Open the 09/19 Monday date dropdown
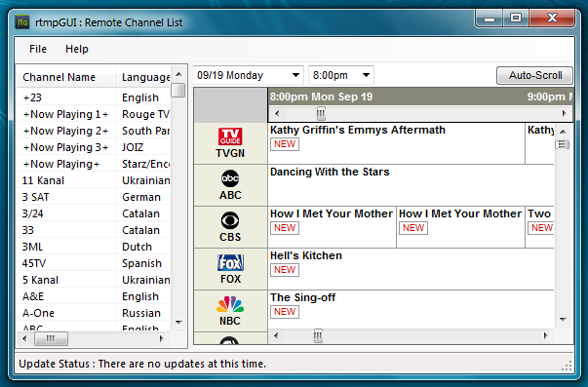Screen dimensions: 588x387 pyautogui.click(x=249, y=75)
